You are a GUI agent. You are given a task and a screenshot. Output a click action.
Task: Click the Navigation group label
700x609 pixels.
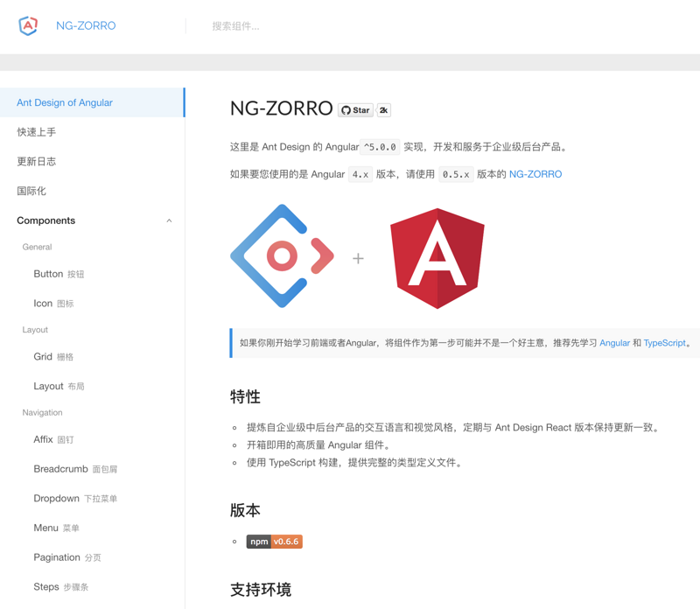click(42, 412)
